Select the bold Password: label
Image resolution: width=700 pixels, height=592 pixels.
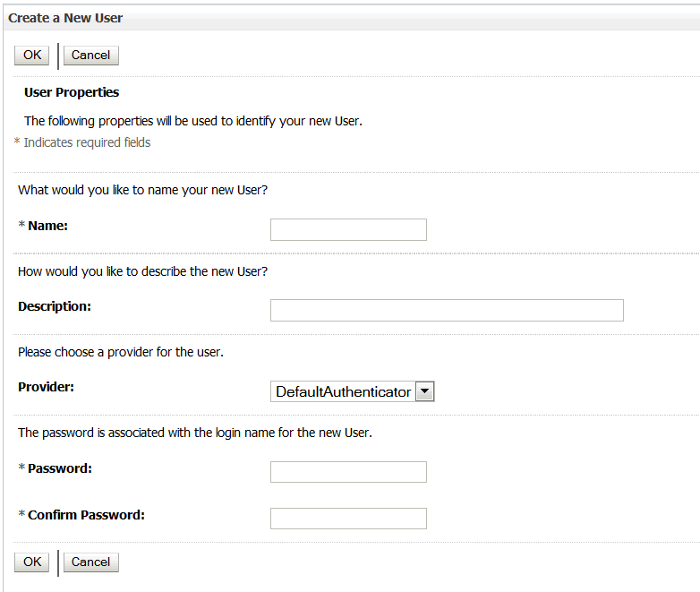pyautogui.click(x=60, y=468)
